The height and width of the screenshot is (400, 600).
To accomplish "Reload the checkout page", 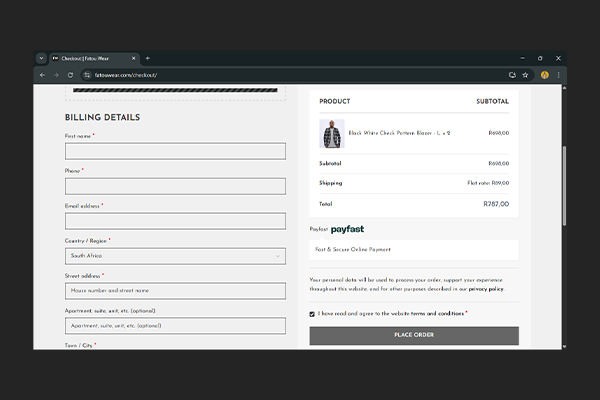I will (x=69, y=75).
